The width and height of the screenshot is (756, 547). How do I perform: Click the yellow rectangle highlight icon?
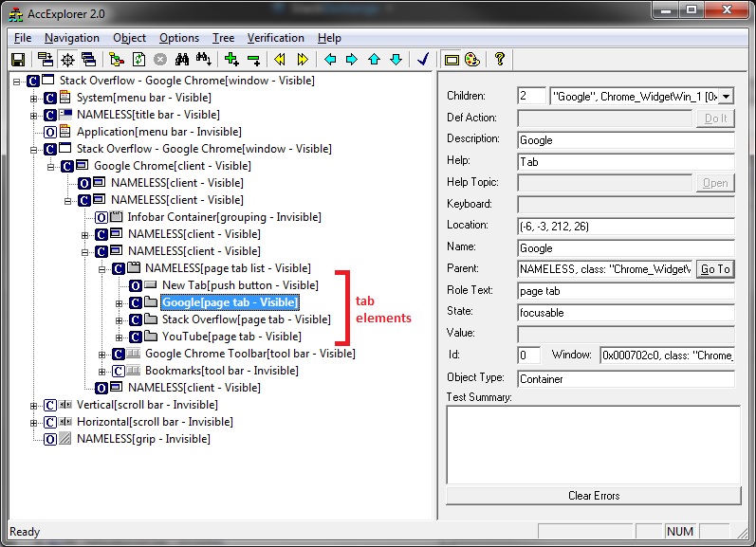452,60
